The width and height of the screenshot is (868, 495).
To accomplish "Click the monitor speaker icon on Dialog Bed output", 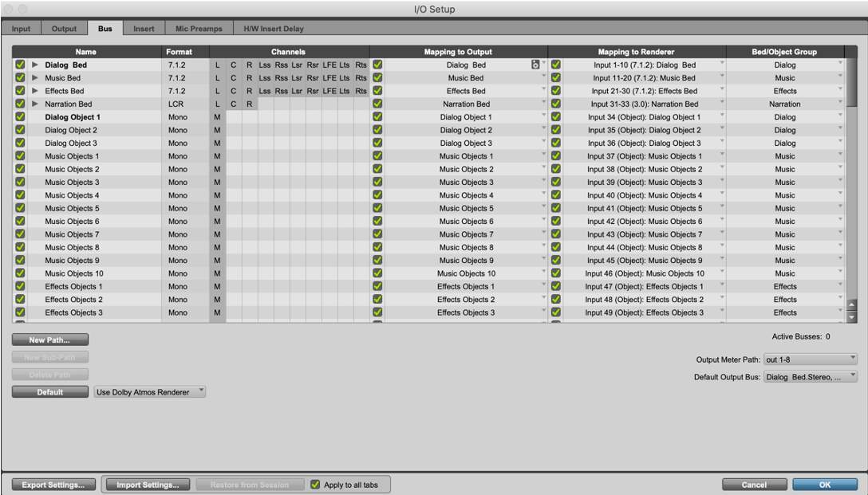I will click(535, 65).
